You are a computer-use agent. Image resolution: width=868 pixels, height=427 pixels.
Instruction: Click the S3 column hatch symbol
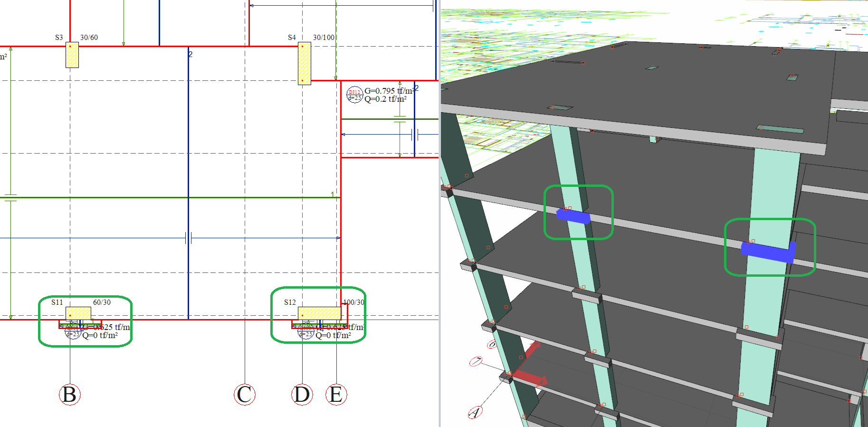click(72, 55)
